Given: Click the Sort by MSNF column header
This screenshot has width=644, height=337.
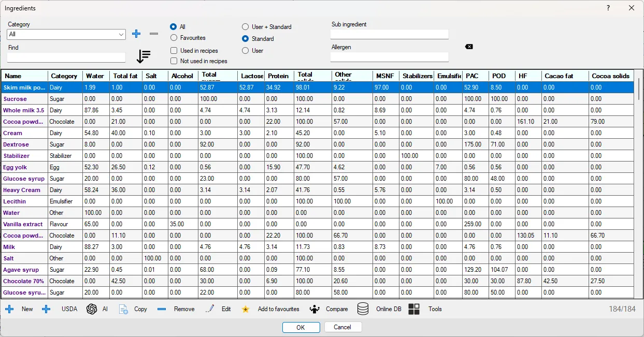Looking at the screenshot, I should [387, 76].
